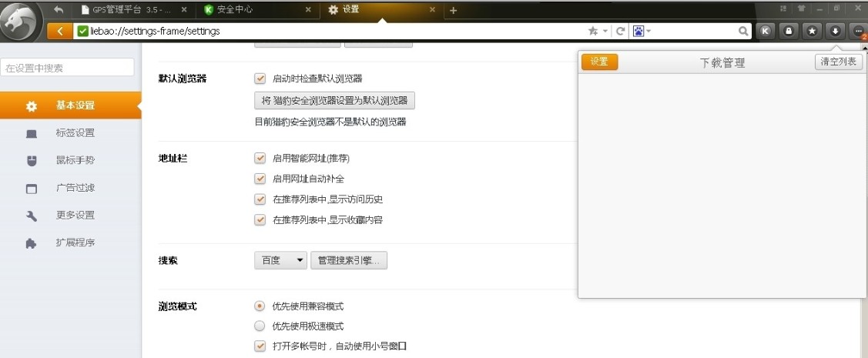Select 优先使用极速模式 radio button
868x358 pixels.
[x=260, y=326]
